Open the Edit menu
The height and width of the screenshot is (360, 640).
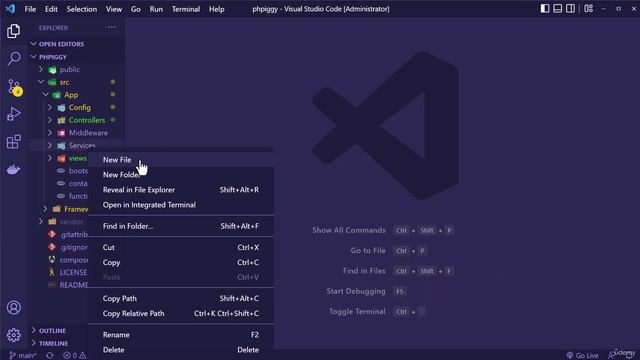(x=51, y=9)
